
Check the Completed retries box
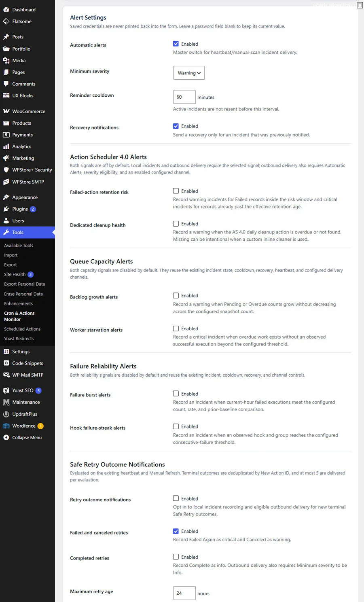[x=176, y=557]
